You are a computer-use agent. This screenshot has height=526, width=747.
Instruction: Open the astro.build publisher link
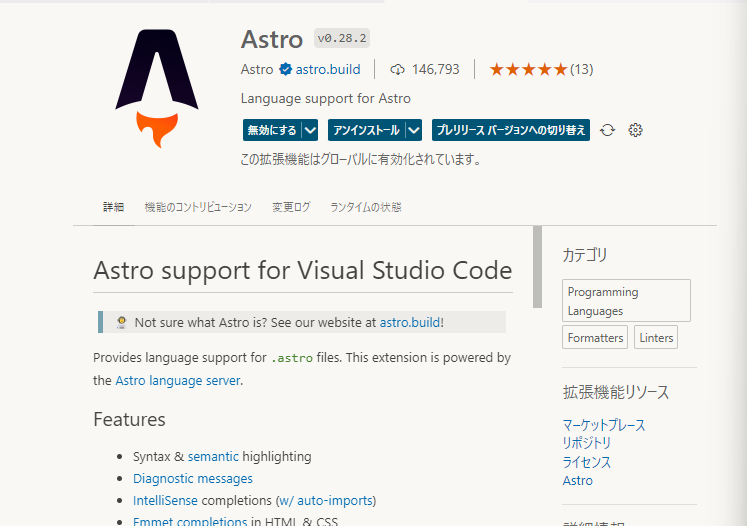(329, 69)
